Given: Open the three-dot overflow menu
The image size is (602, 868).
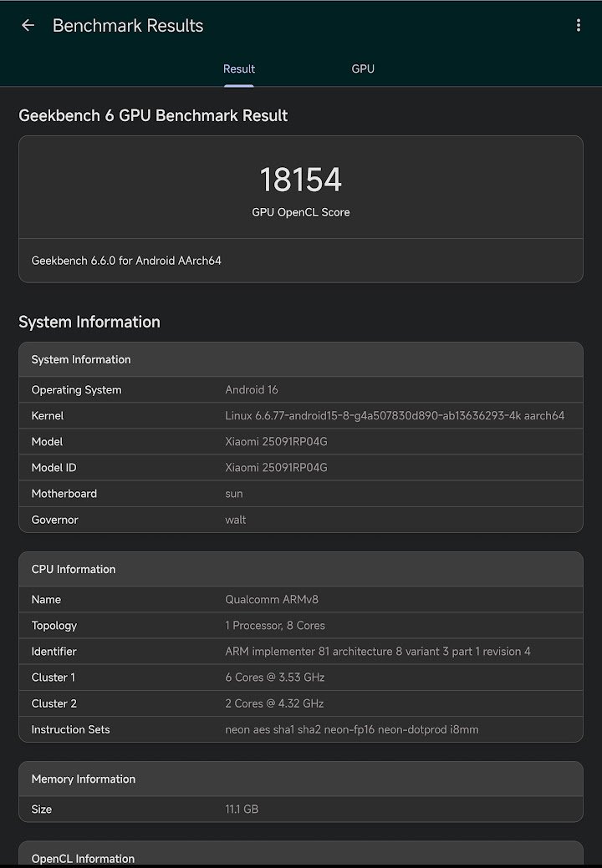Looking at the screenshot, I should tap(579, 25).
